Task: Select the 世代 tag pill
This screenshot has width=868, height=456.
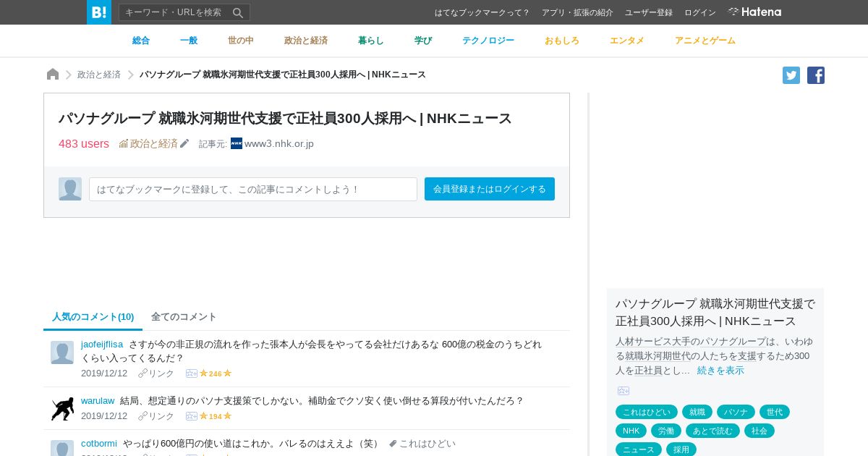Action: pos(775,412)
